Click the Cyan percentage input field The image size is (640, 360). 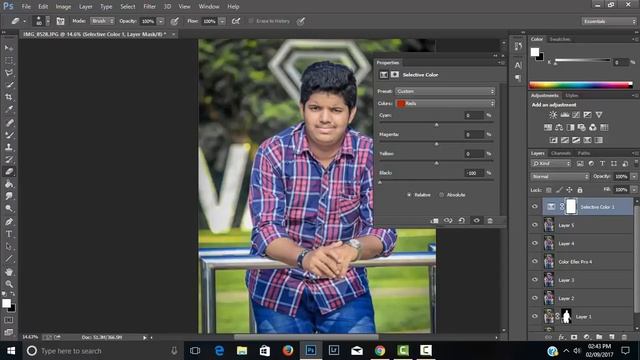tap(473, 116)
